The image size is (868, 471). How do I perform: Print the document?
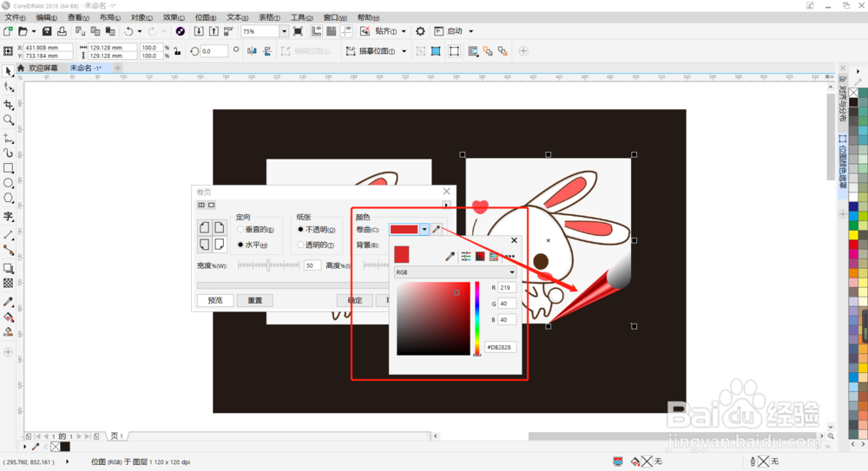point(62,31)
